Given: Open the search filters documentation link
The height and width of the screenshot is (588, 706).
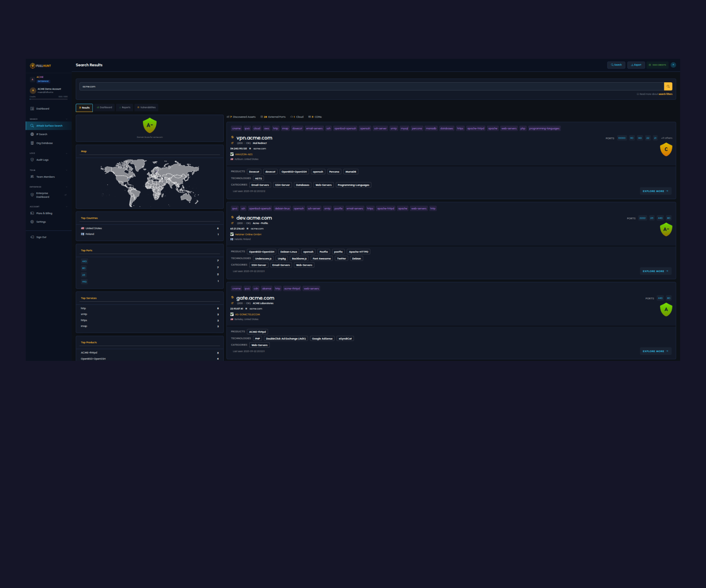Looking at the screenshot, I should click(665, 94).
